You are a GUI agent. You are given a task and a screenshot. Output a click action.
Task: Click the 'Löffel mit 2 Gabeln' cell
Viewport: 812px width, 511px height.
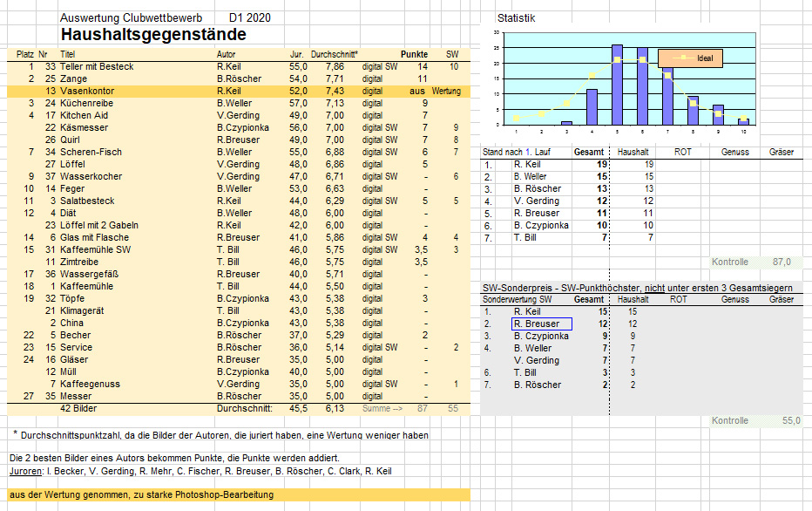coord(99,225)
